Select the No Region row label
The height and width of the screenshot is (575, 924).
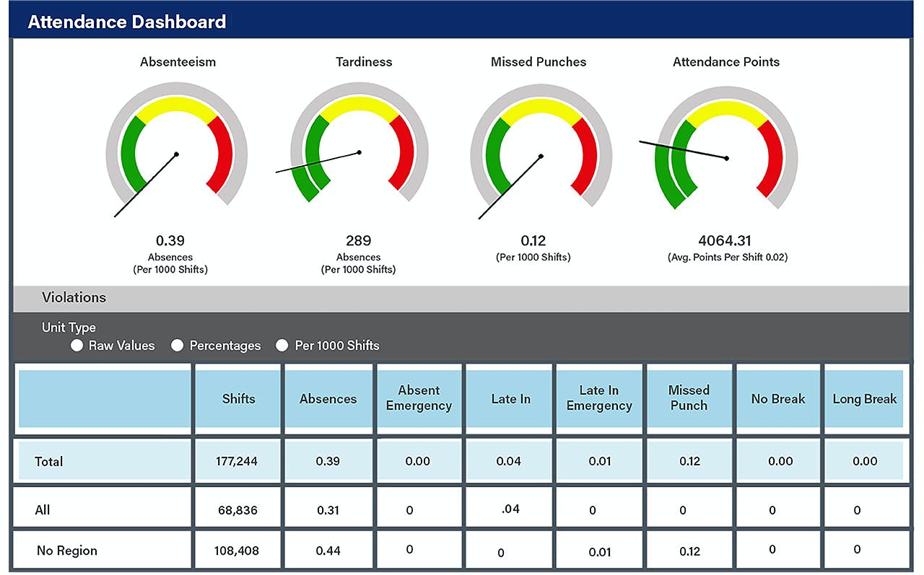click(x=67, y=550)
